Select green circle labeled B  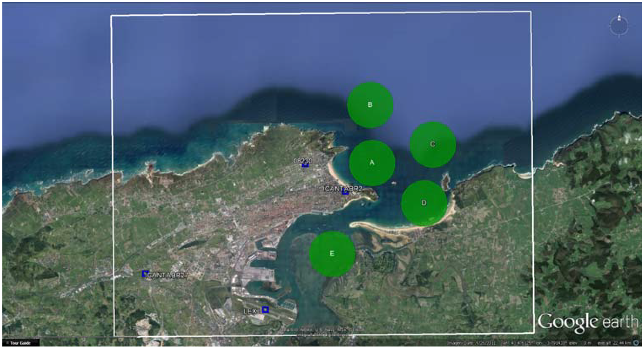370,105
